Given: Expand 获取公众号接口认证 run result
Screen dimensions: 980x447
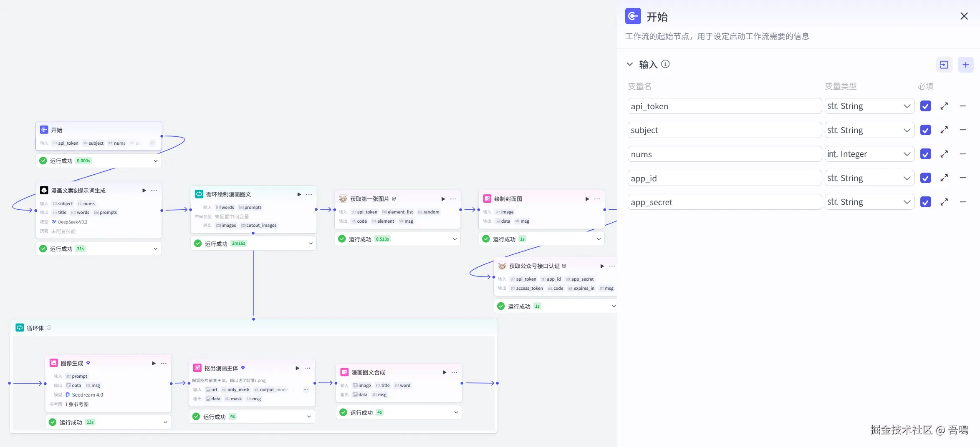Looking at the screenshot, I should tap(614, 306).
